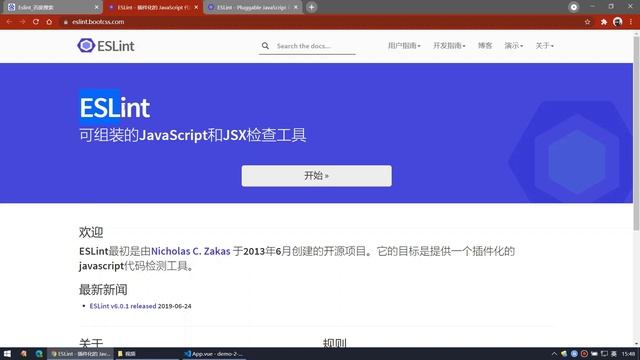Click the red record tray icon
This screenshot has height=360, width=640.
(x=584, y=353)
